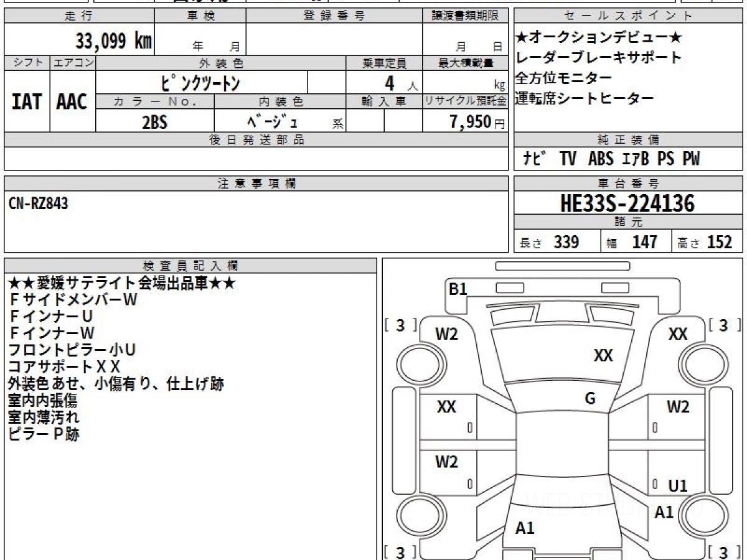This screenshot has width=747, height=560.
Task: Select the FインナーW note
Action: point(52,333)
